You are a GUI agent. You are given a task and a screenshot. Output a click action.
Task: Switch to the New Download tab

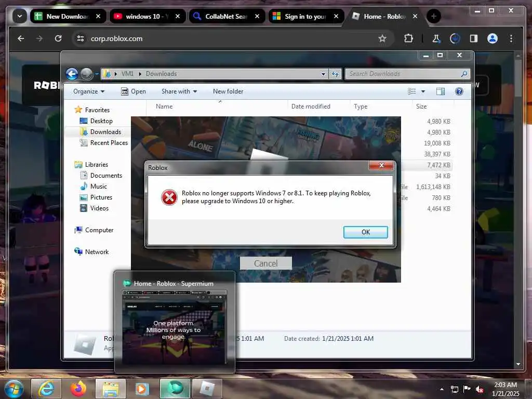68,16
